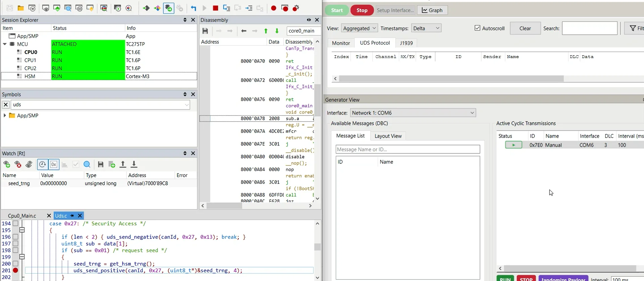Select the Message List tab
644x281 pixels.
point(350,136)
